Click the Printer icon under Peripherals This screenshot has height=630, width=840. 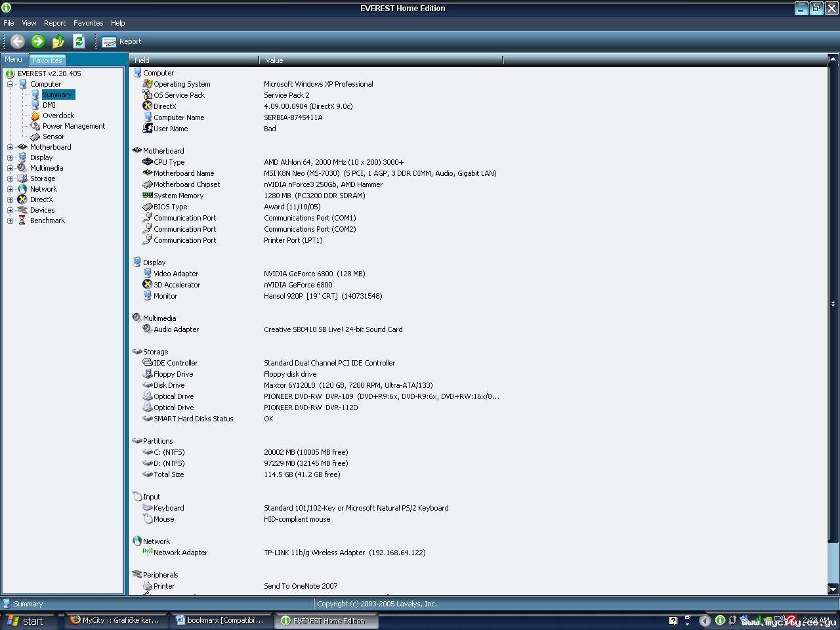tap(148, 585)
